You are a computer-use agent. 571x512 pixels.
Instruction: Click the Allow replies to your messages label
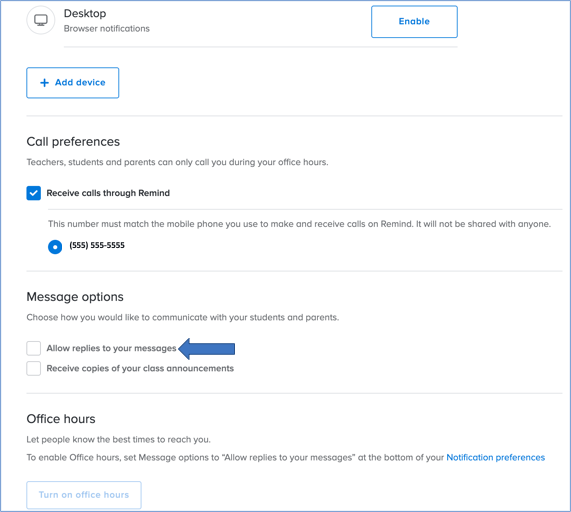111,348
